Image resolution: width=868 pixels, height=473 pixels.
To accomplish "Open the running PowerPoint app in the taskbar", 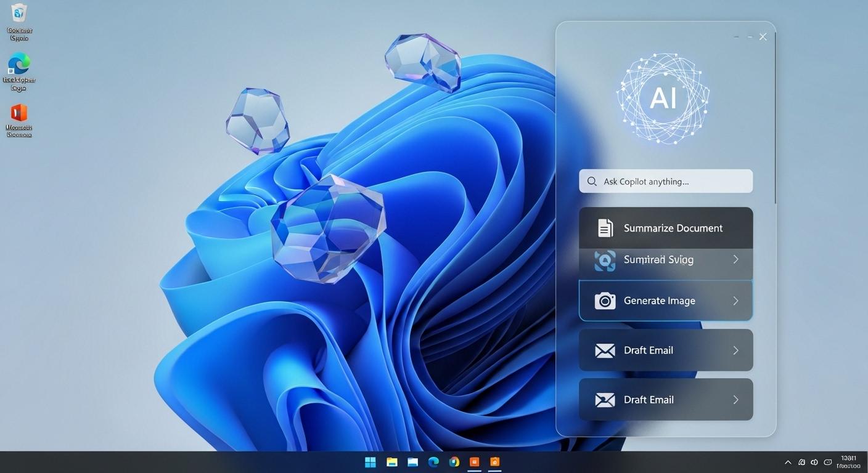I will click(475, 461).
